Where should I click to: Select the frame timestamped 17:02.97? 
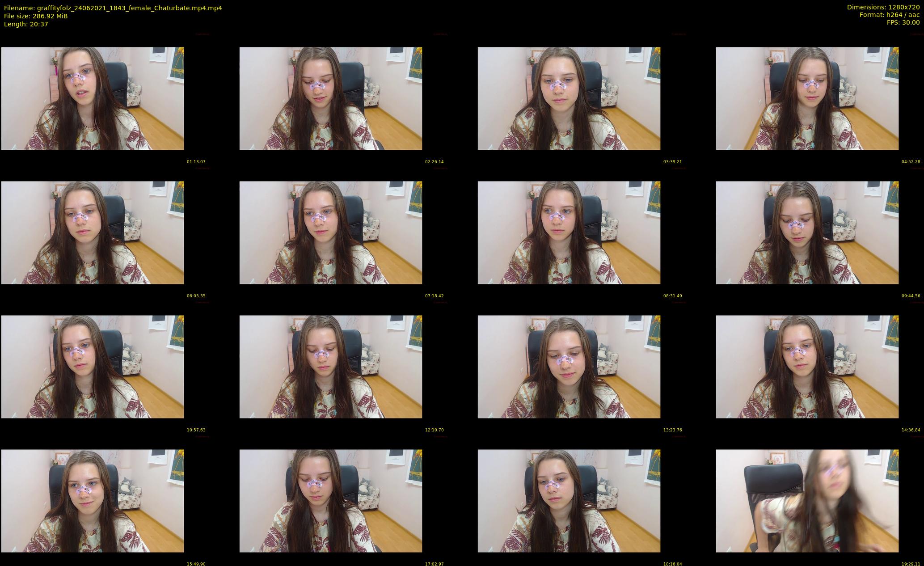point(331,501)
